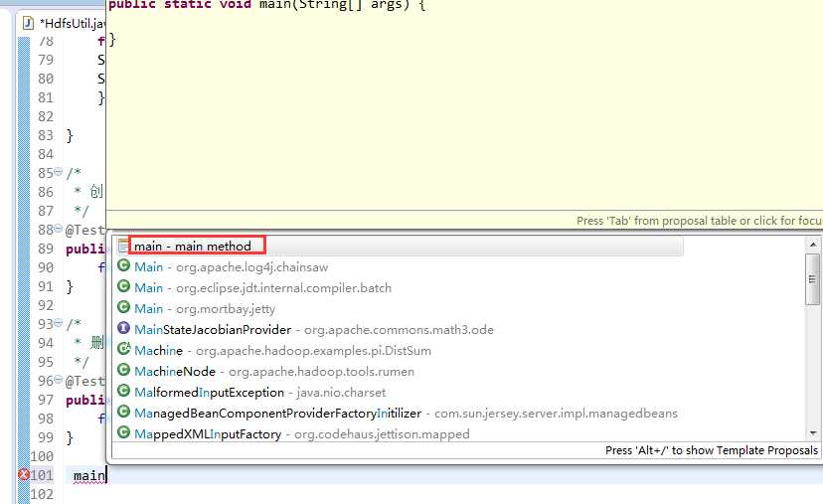This screenshot has height=504, width=823.
Task: Select Machine from hadoop.examples.pi.DistSum
Action: click(x=282, y=351)
